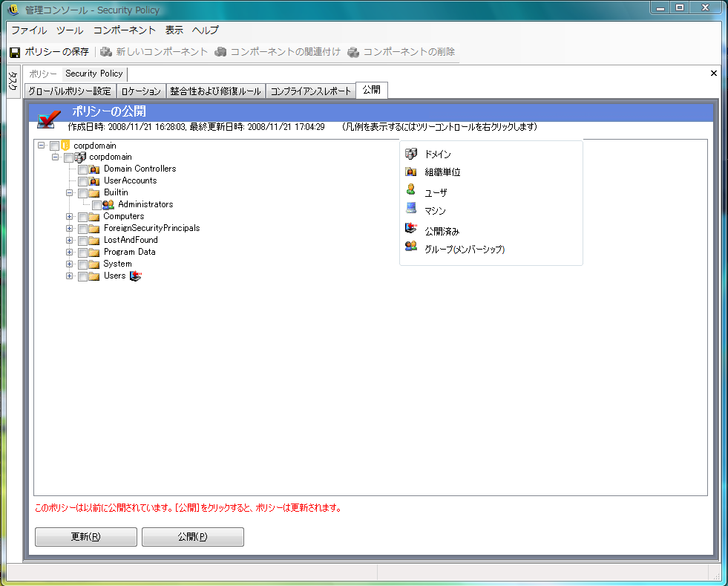This screenshot has height=586, width=728.
Task: Switch to the ロケーション tab
Action: point(141,91)
